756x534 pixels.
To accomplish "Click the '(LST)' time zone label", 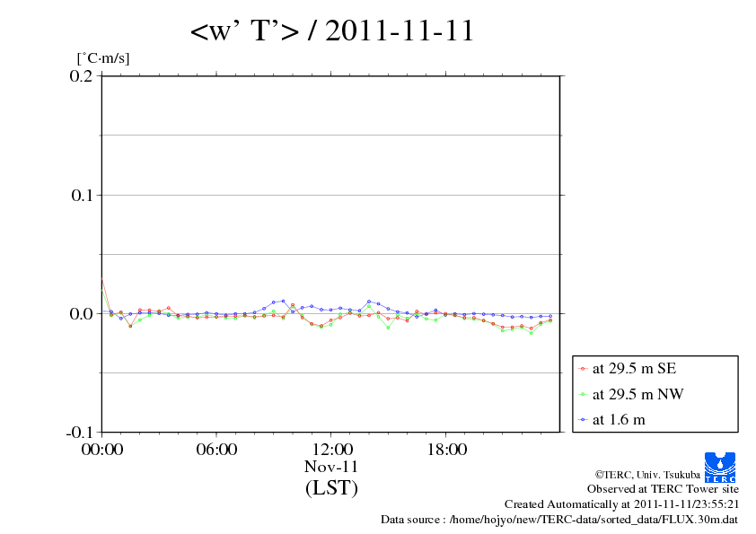I will coord(331,487).
